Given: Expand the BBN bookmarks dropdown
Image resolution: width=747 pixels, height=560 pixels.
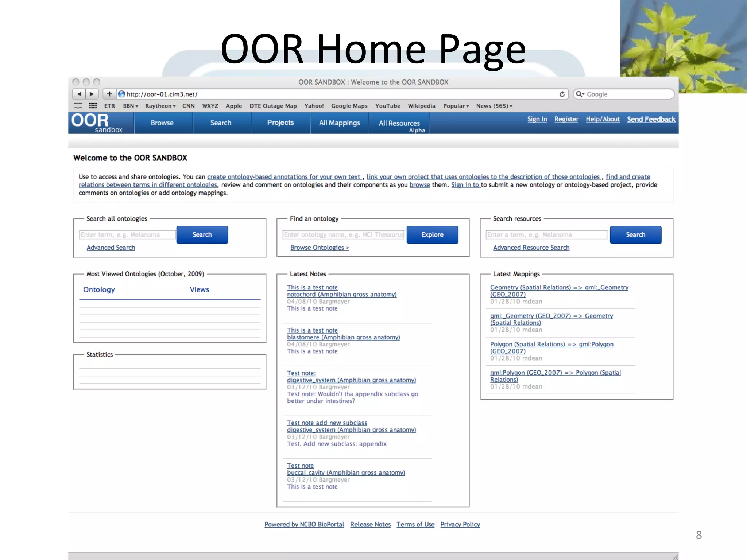Looking at the screenshot, I should [x=131, y=106].
